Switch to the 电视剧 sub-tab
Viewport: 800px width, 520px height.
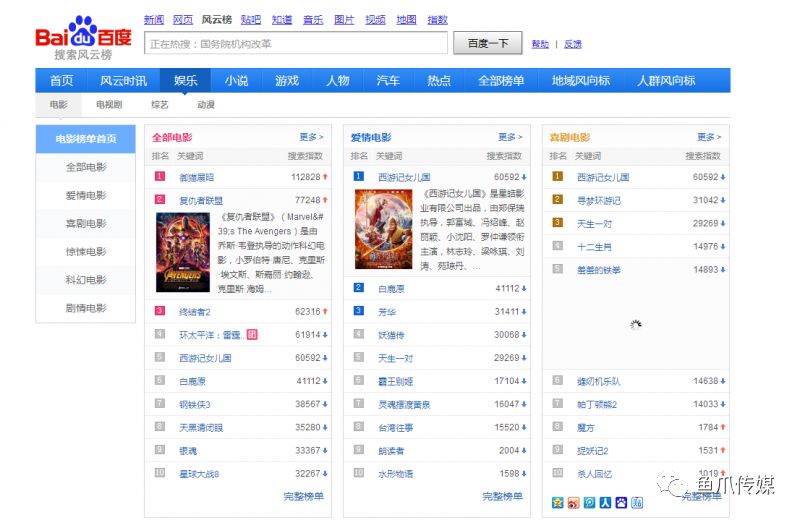[109, 105]
